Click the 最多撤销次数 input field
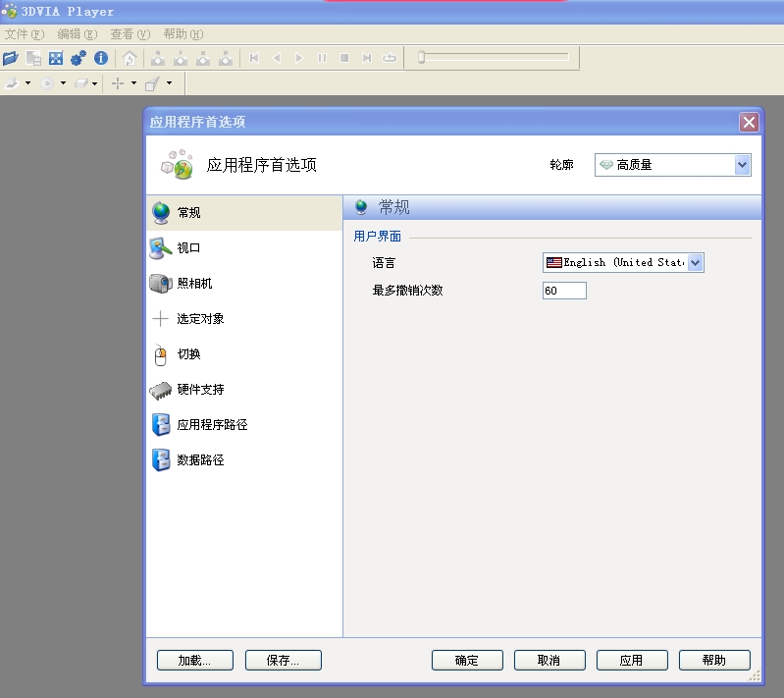This screenshot has width=784, height=698. [564, 291]
